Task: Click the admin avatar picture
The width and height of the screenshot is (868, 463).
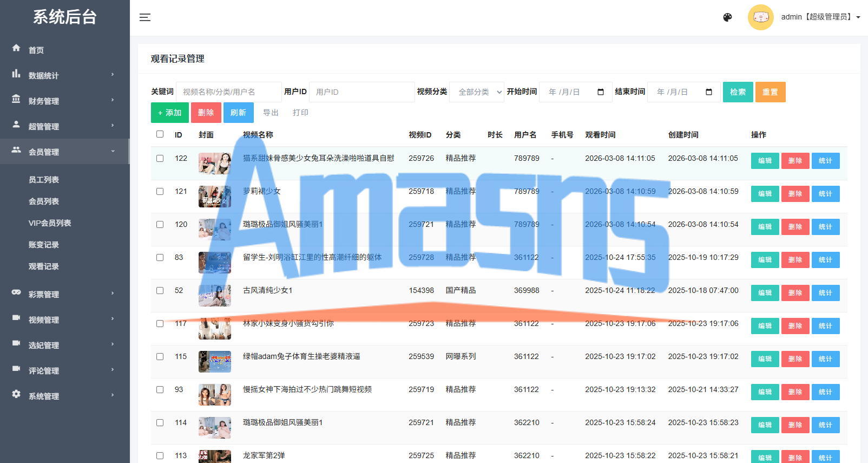Action: [761, 17]
